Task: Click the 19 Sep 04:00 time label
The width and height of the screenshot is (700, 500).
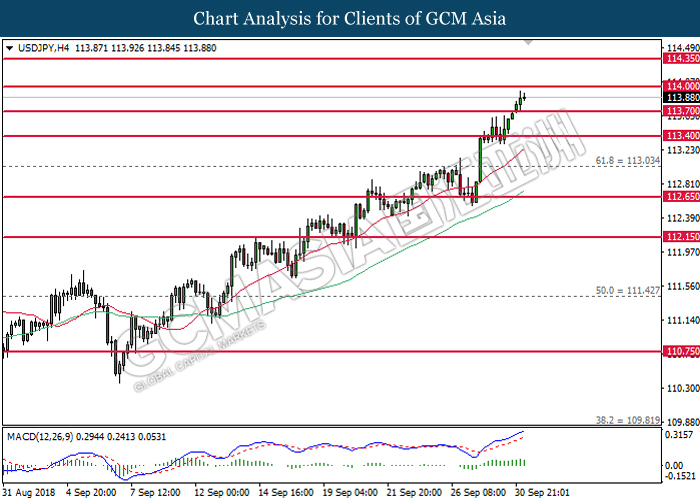Action: pyautogui.click(x=350, y=492)
